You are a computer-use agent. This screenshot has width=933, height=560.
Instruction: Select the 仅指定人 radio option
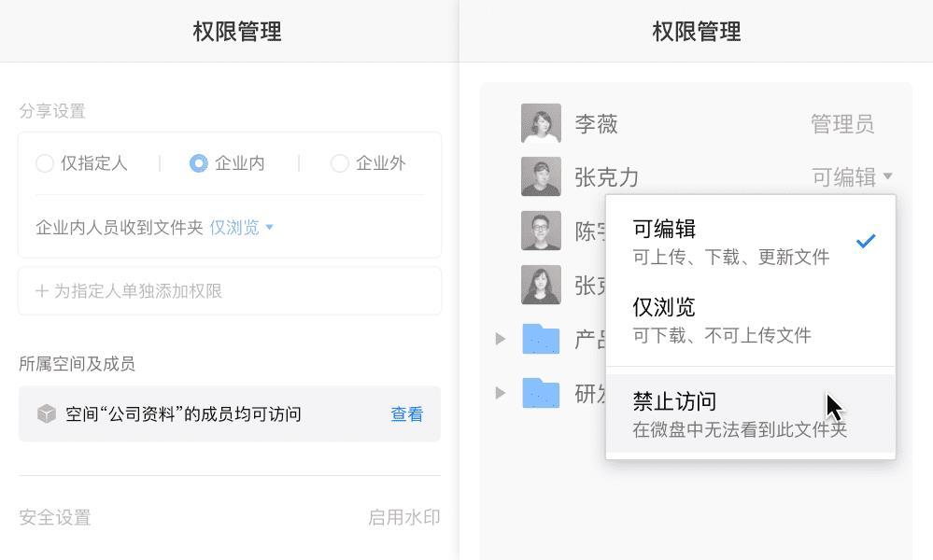click(x=45, y=163)
